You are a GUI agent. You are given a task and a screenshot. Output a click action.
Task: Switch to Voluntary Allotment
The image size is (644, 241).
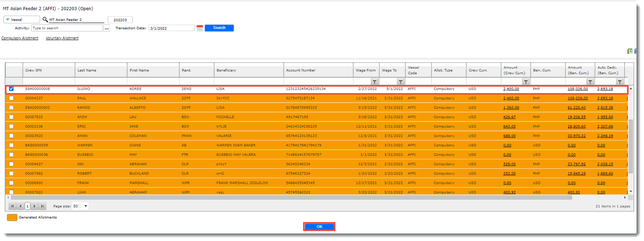coord(62,38)
